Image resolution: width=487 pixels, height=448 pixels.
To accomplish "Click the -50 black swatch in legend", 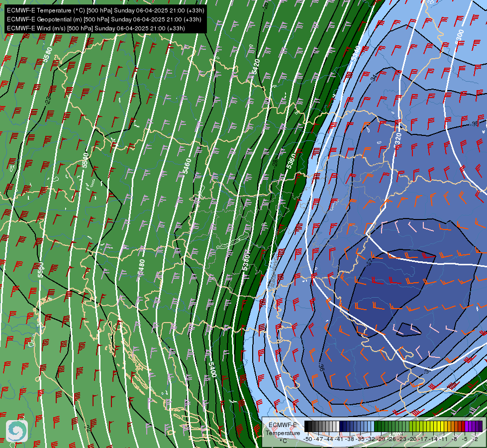I will (x=306, y=427).
